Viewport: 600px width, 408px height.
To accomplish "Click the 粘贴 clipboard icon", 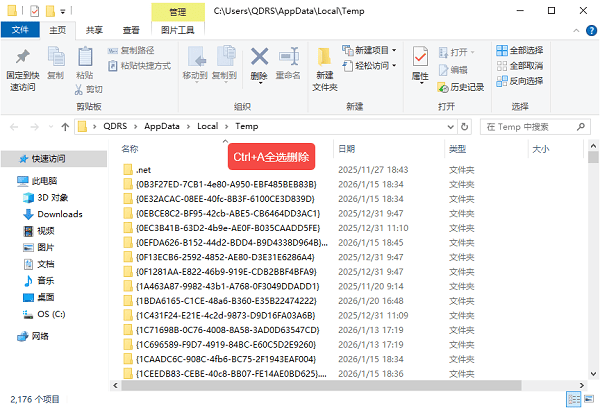I will click(84, 57).
